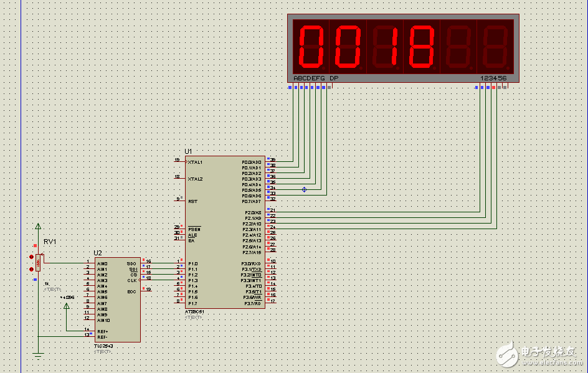Screen dimensions: 588x373
Task: Click the SDI pin label on U2
Action: [133, 270]
